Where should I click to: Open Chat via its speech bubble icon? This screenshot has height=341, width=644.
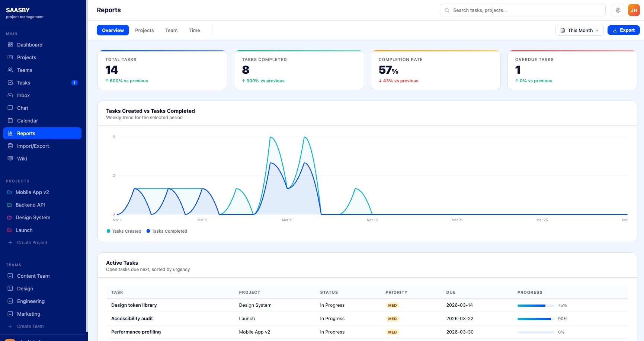(x=10, y=108)
